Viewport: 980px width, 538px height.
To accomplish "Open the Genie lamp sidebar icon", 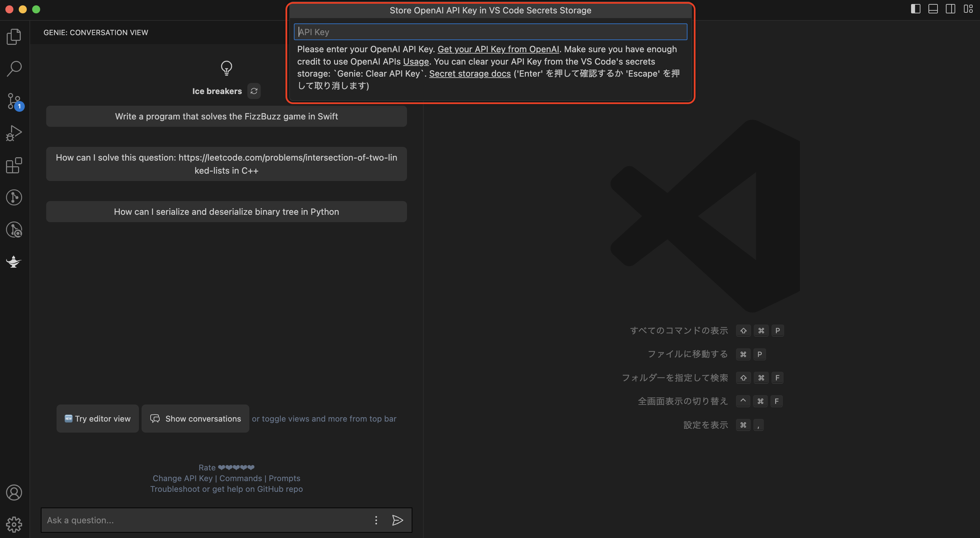I will click(x=14, y=262).
